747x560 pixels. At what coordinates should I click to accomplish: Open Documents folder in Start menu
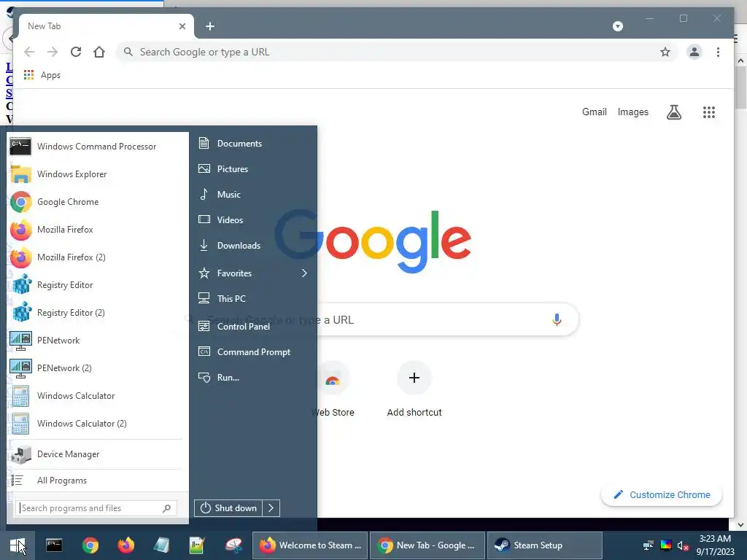253,144
